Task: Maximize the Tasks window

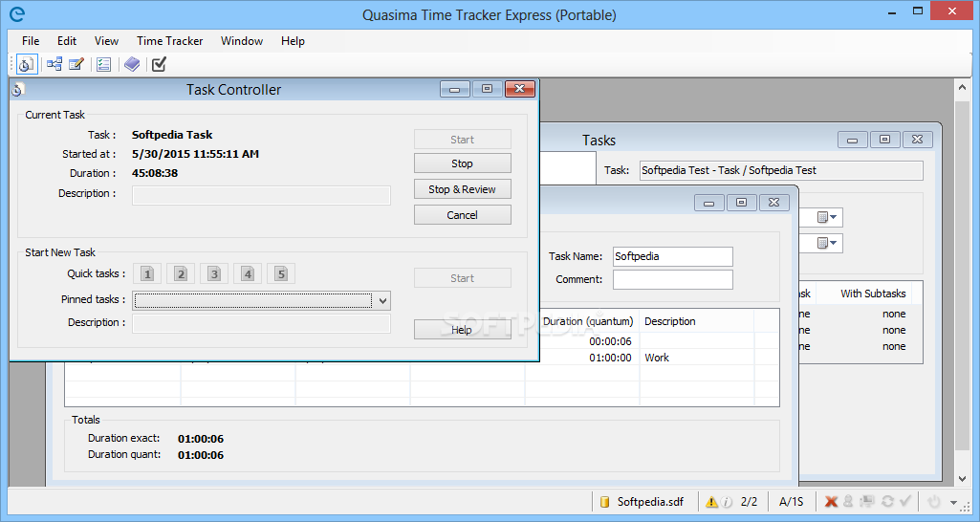Action: 884,140
